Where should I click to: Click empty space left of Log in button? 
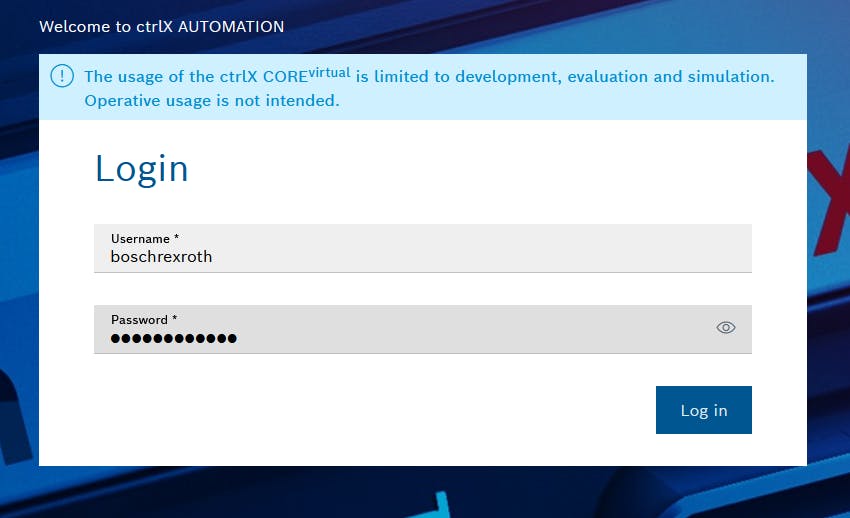tap(400, 410)
